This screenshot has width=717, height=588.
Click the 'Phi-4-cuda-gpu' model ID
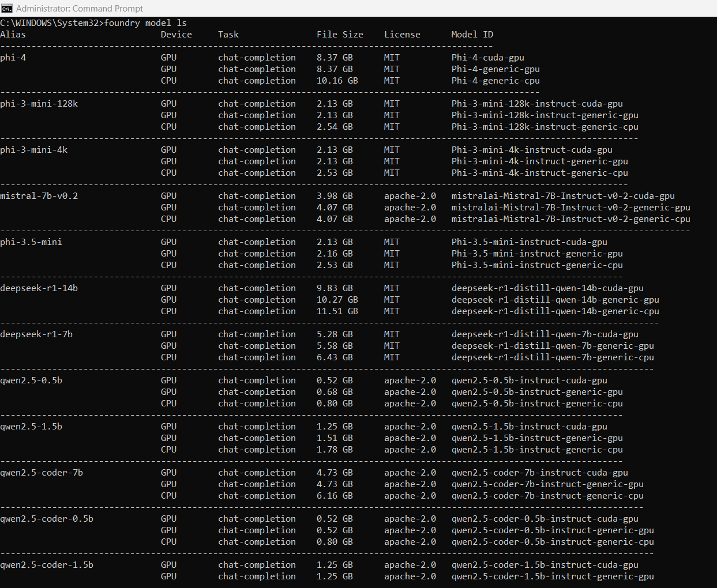(488, 58)
